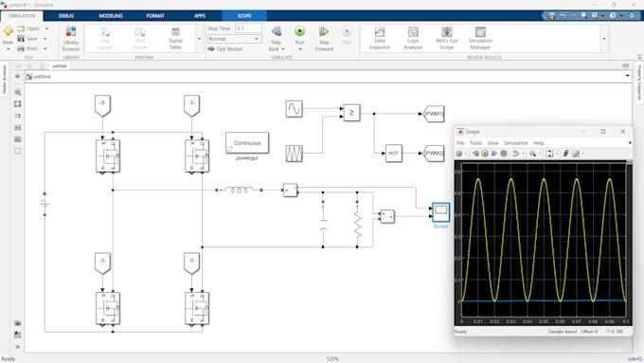Select the series inductor block
Image resolution: width=644 pixels, height=363 pixels.
pyautogui.click(x=239, y=190)
